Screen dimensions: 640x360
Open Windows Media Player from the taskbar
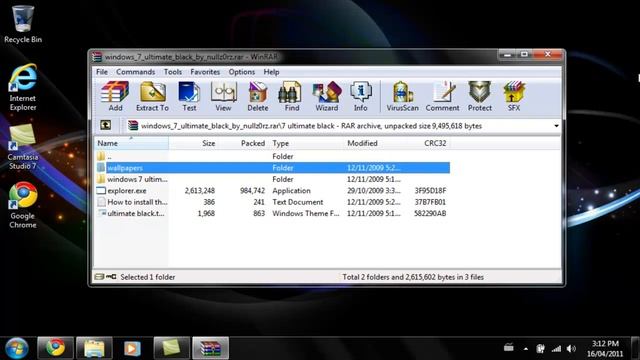(132, 348)
